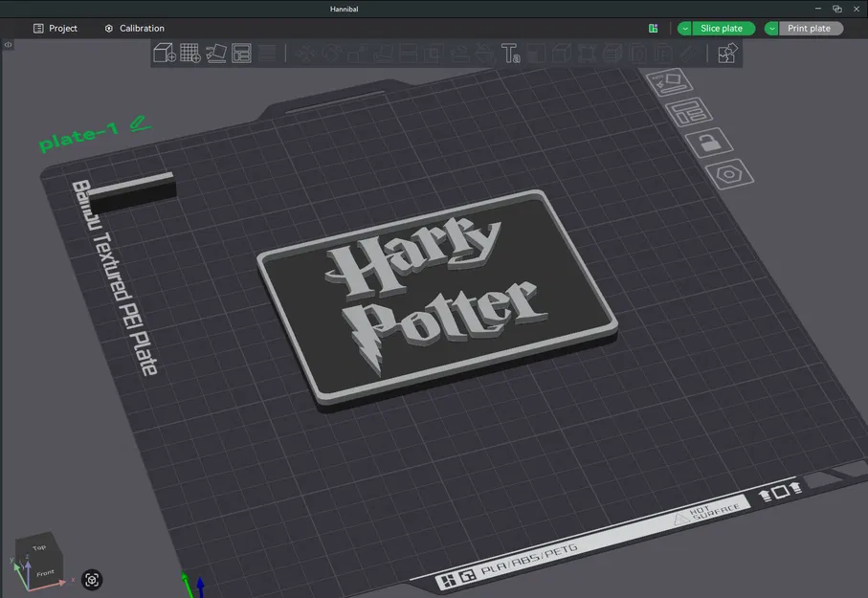Open the Project menu

click(55, 28)
